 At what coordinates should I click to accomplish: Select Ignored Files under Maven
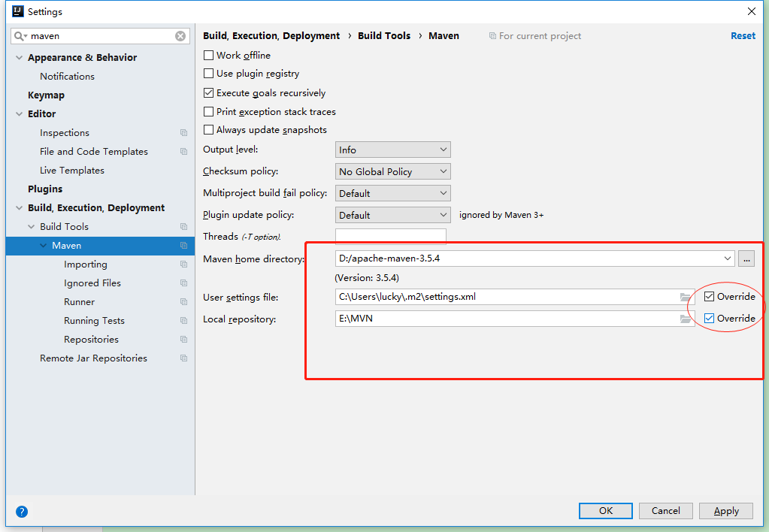pos(92,283)
